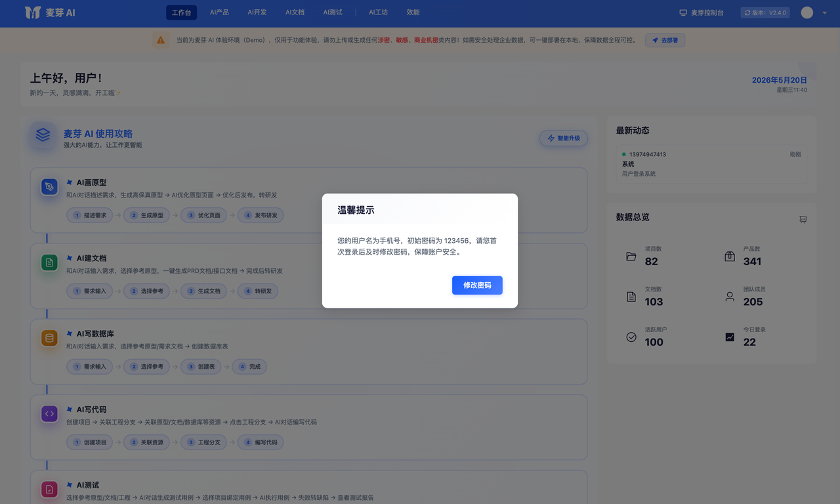Click the pin icon beside AI画原型
Viewport: 840px width, 504px height.
[70, 182]
